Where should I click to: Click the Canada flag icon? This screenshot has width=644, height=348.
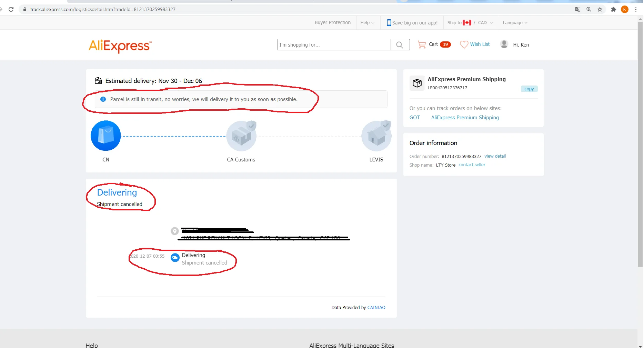point(467,23)
